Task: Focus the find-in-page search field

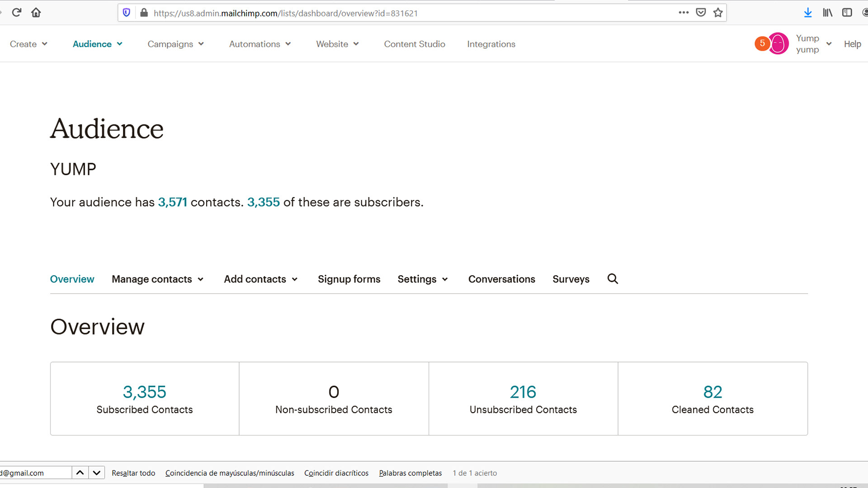Action: (35, 473)
